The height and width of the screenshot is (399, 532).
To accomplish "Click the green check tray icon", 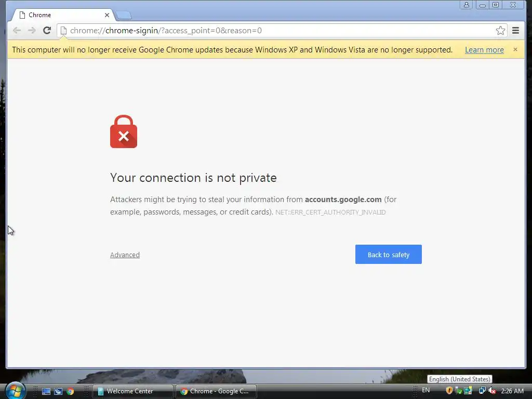I will (x=458, y=391).
